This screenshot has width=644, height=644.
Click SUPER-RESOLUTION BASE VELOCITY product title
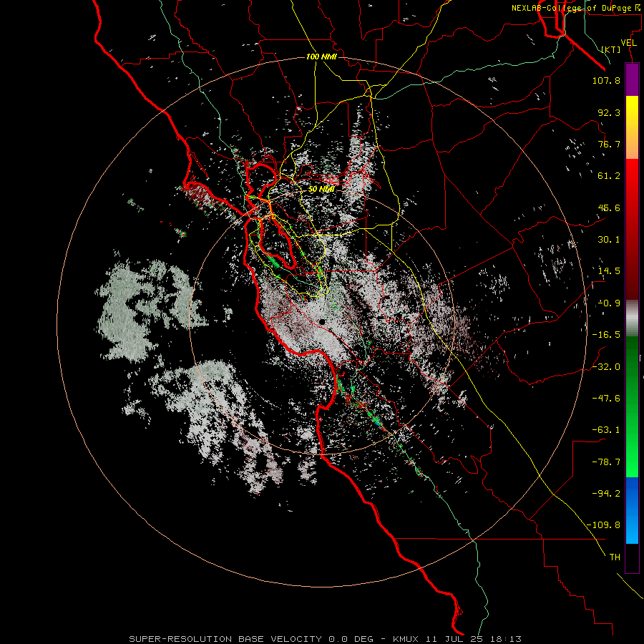(x=225, y=639)
